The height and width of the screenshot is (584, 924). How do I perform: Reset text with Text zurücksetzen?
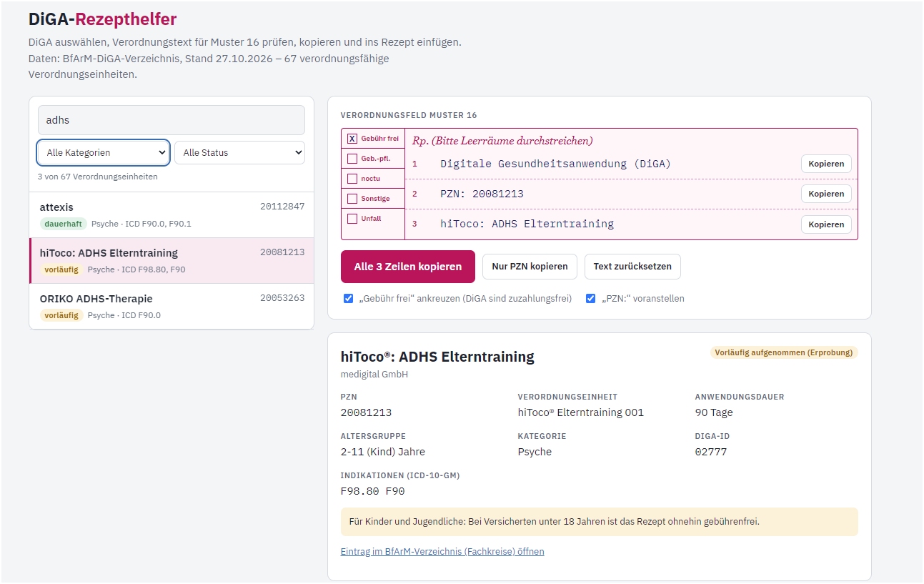pos(632,267)
